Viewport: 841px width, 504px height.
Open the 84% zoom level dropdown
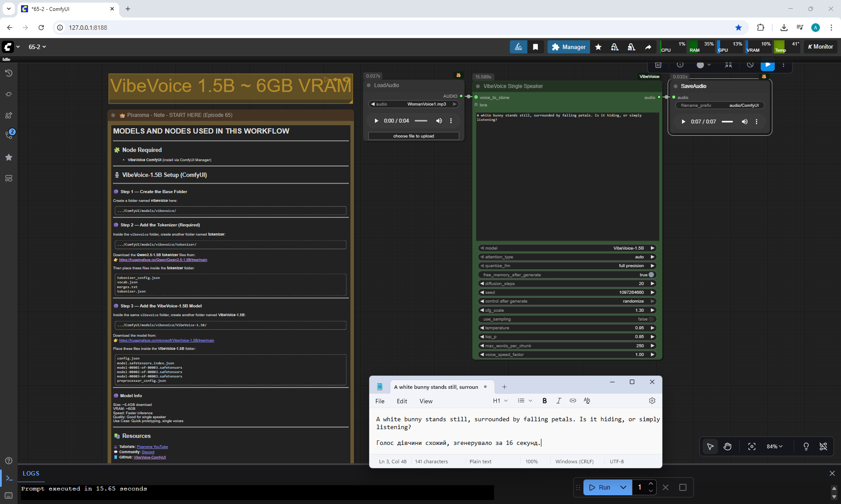(x=774, y=446)
